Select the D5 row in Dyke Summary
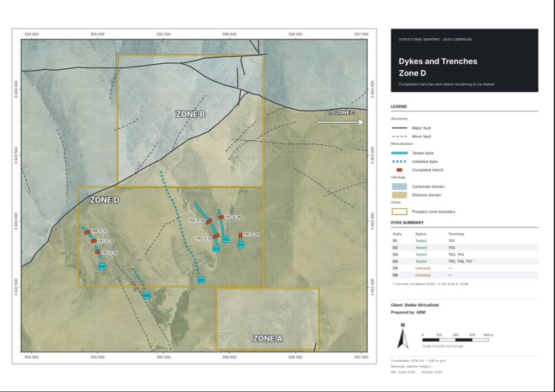 (x=464, y=269)
